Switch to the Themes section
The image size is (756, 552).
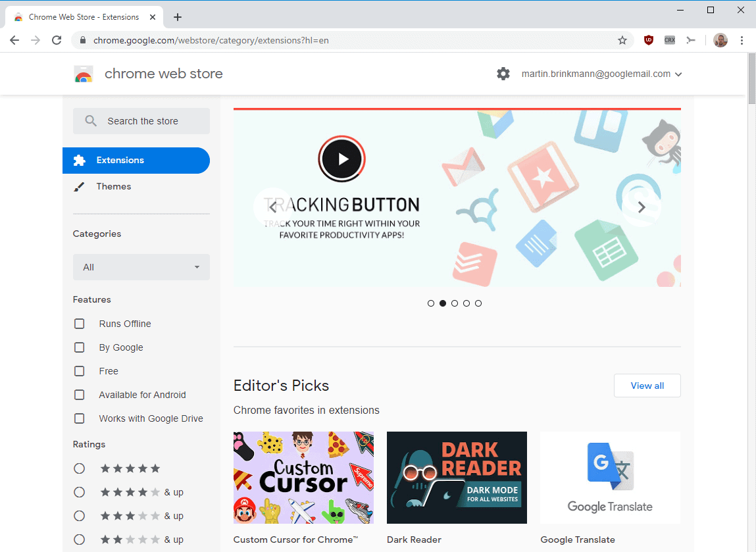(114, 186)
